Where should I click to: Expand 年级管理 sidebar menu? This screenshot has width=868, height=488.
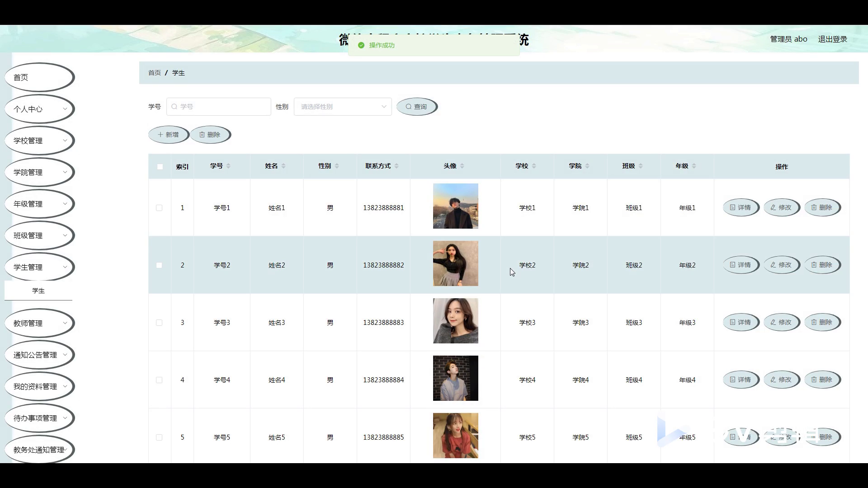39,204
